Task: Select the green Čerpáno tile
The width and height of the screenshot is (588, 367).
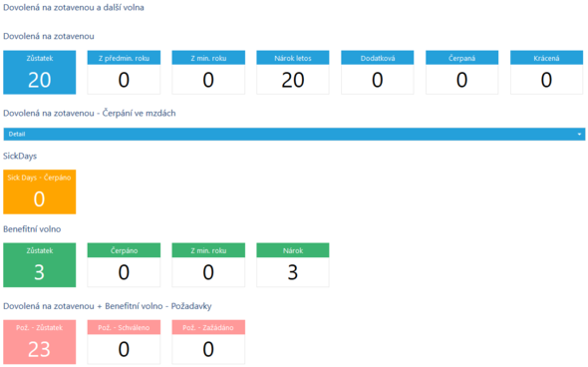Action: [x=124, y=265]
